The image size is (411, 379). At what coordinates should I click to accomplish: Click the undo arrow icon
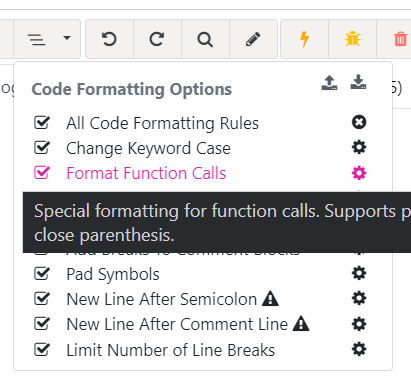(109, 39)
